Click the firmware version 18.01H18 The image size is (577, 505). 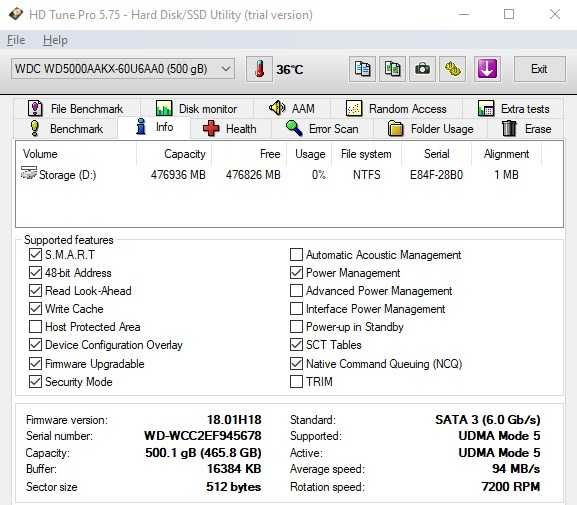[x=234, y=420]
